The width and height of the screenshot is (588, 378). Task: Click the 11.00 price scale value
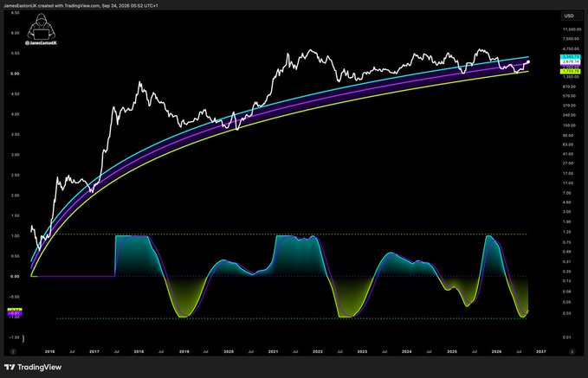tap(568, 183)
